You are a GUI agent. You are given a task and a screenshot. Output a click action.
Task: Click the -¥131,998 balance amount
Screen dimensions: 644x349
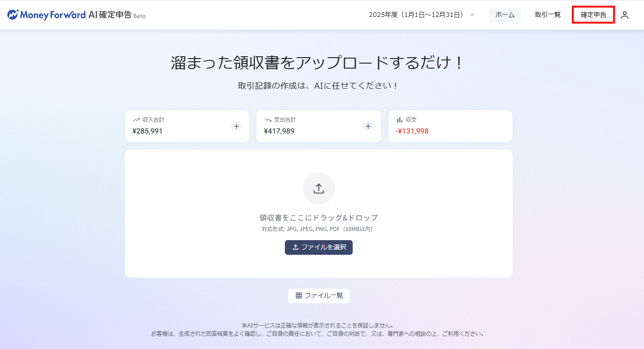[412, 131]
